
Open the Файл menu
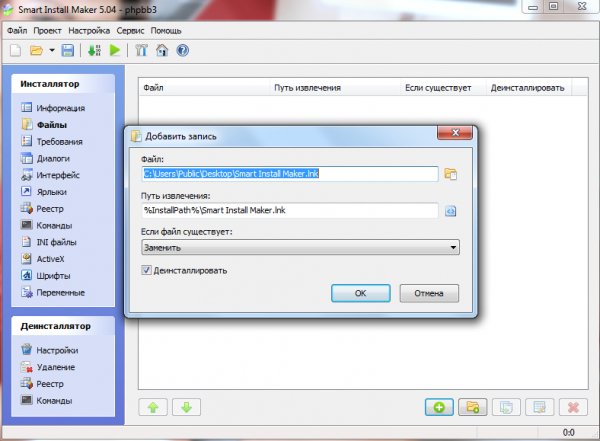coord(17,31)
